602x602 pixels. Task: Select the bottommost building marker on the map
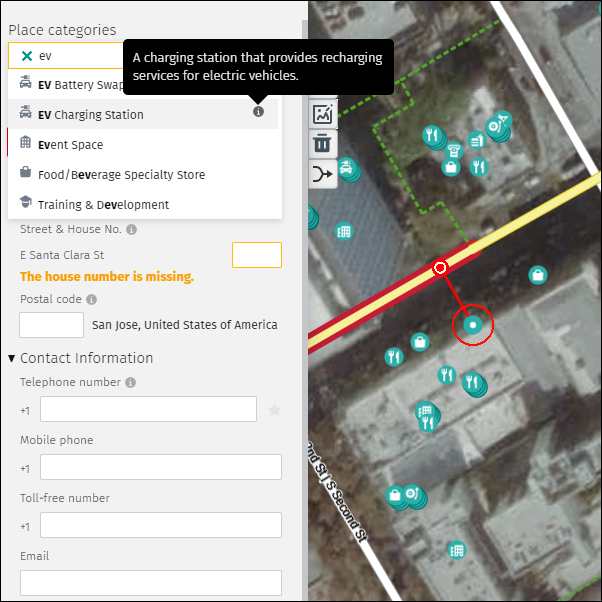pyautogui.click(x=456, y=551)
